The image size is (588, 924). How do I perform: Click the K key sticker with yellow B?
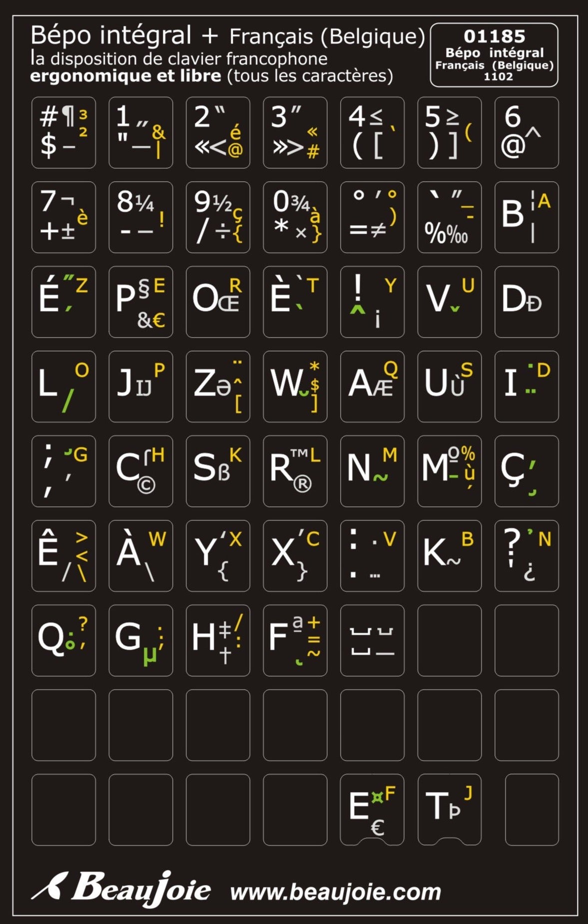pos(449,555)
